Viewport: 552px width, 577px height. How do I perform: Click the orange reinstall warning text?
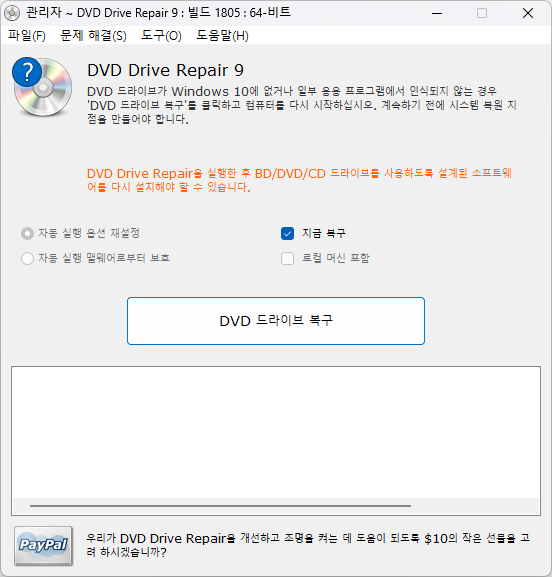point(299,180)
